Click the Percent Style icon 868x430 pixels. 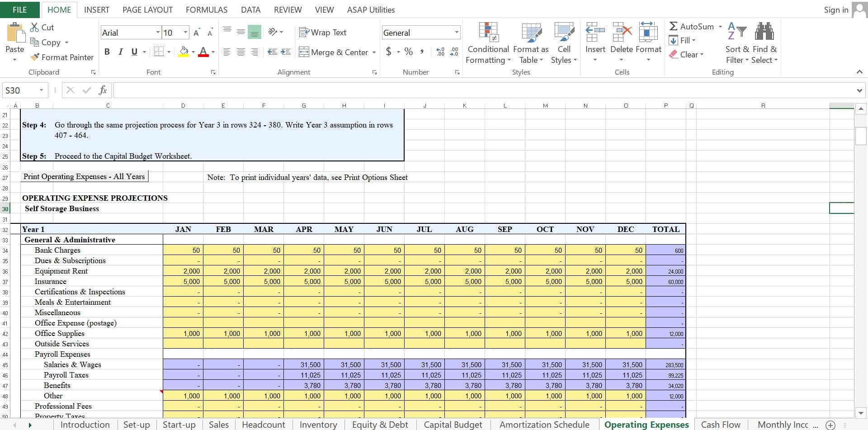[409, 52]
